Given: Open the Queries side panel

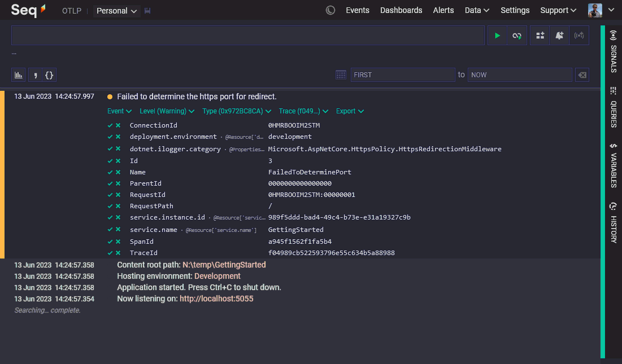Looking at the screenshot, I should [614, 107].
